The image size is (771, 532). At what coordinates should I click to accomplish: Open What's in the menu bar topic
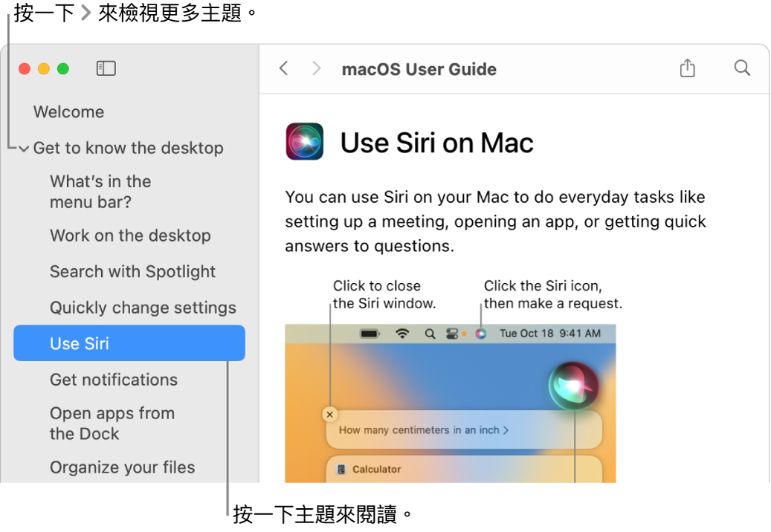click(100, 192)
